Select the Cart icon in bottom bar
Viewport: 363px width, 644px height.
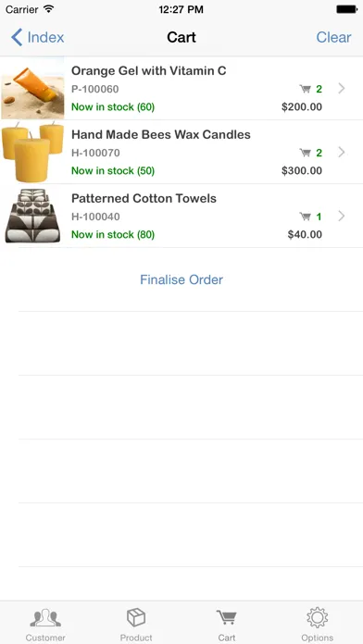pos(227,618)
